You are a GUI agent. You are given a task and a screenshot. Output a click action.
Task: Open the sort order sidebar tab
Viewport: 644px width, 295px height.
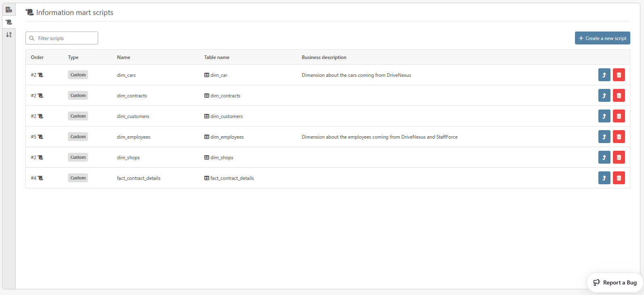8,35
